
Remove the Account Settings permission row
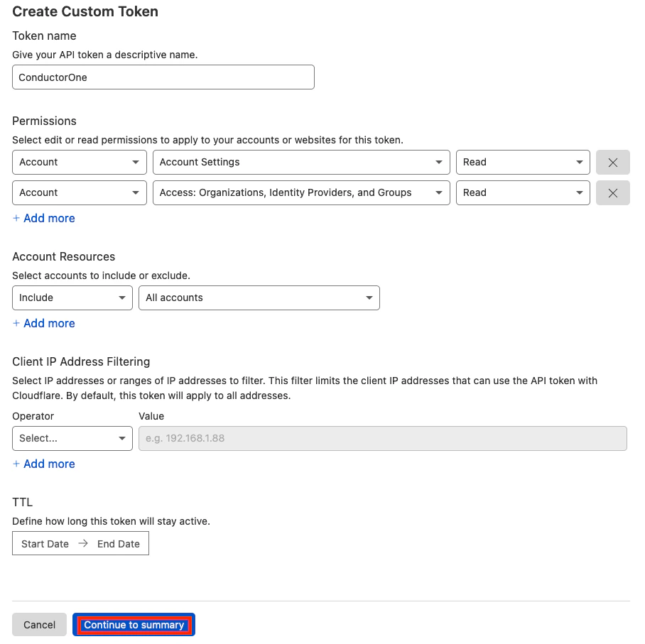coord(612,162)
